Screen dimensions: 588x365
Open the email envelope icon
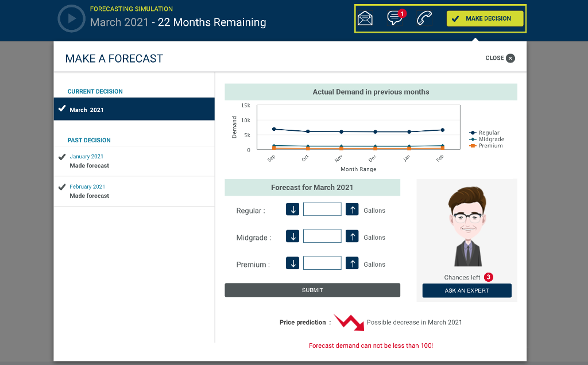(x=365, y=18)
